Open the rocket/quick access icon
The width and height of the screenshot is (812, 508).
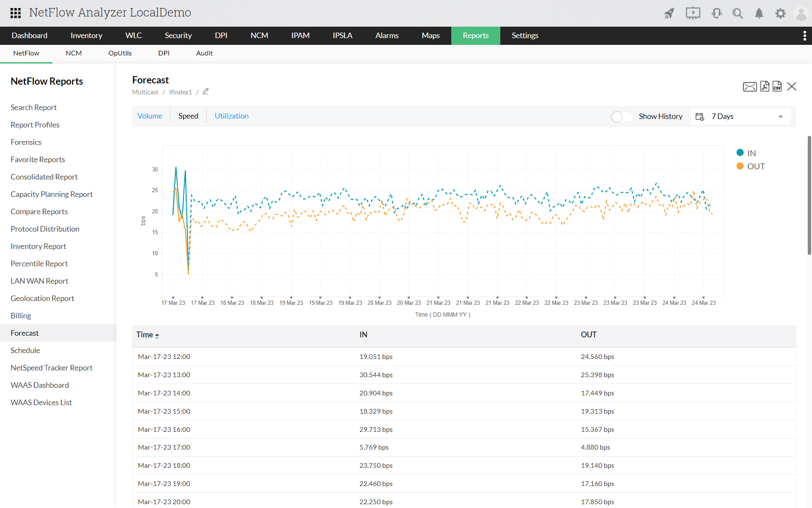click(668, 12)
